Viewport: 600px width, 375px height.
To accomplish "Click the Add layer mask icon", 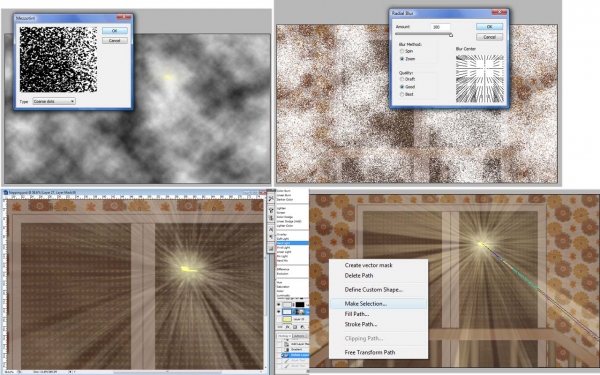I will (295, 327).
